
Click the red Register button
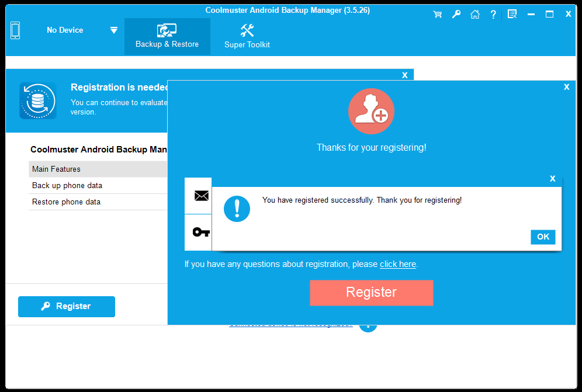tap(371, 293)
